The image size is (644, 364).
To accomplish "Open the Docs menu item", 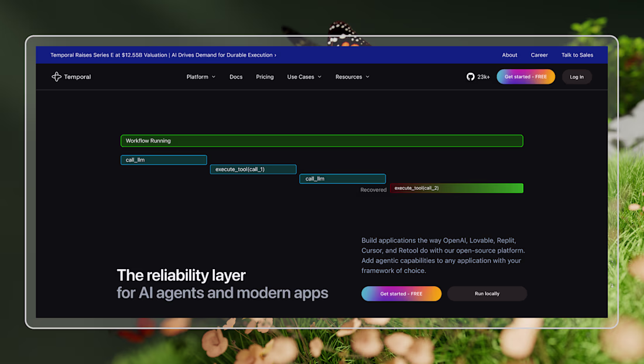I will pos(236,77).
